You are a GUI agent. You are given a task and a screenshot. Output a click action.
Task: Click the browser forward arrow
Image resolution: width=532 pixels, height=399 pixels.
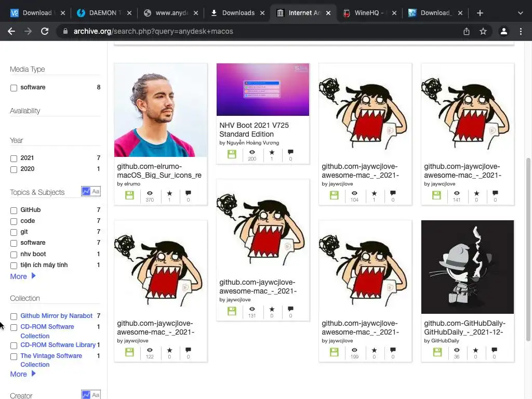(x=28, y=31)
